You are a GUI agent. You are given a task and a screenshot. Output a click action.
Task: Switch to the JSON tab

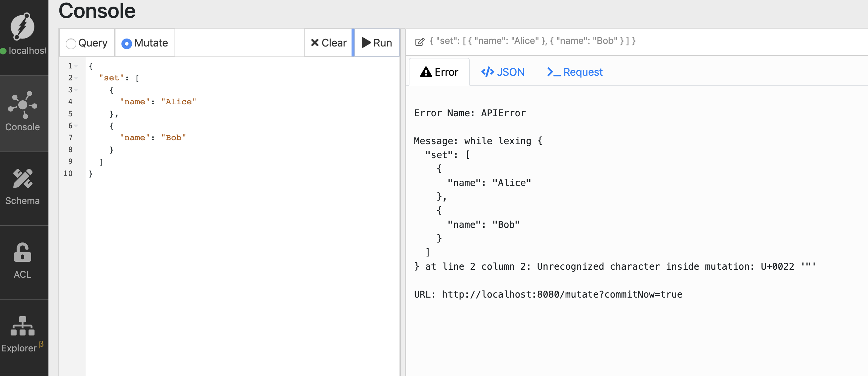[502, 72]
